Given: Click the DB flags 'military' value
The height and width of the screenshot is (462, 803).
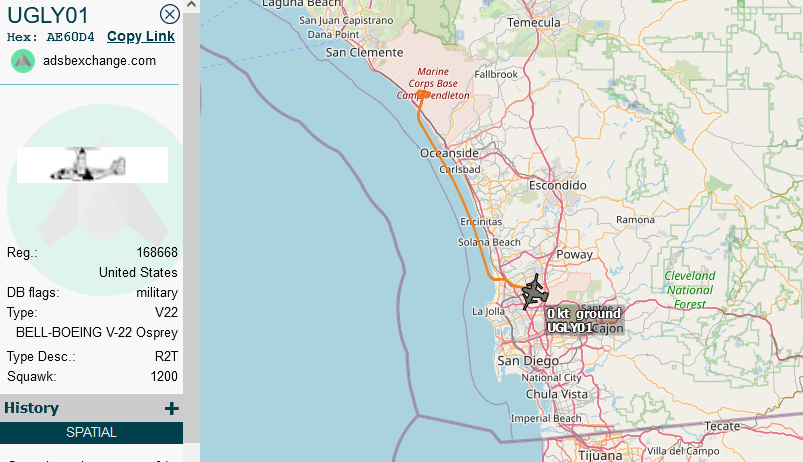Looking at the screenshot, I should coord(157,292).
